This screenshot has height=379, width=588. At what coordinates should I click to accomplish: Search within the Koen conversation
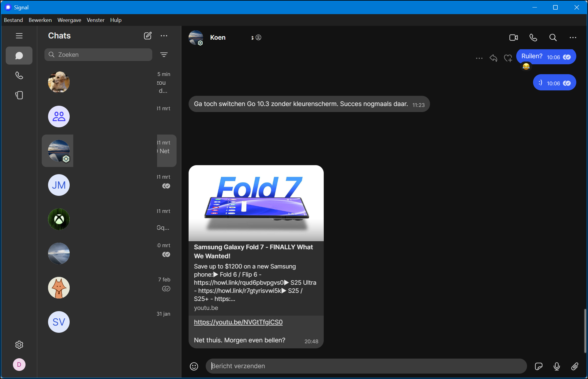click(553, 38)
